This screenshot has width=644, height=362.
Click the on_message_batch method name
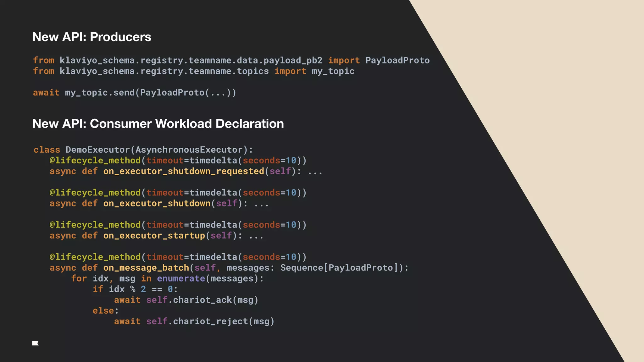[146, 268]
